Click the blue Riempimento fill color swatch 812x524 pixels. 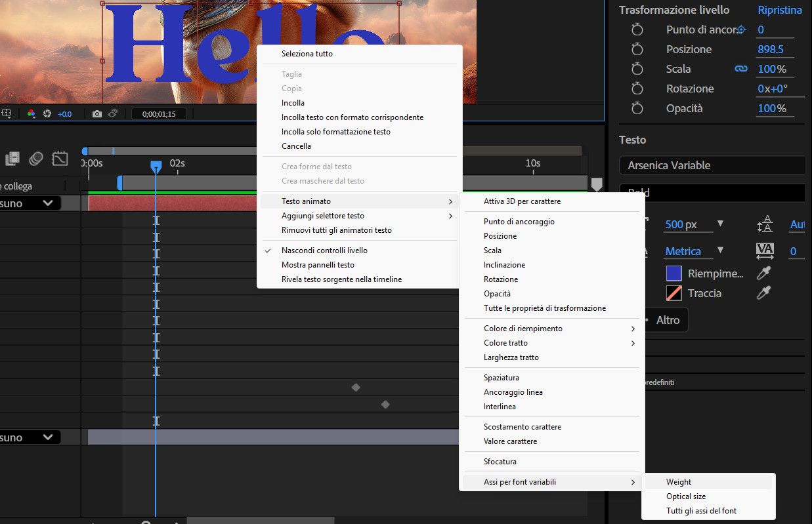(x=673, y=273)
